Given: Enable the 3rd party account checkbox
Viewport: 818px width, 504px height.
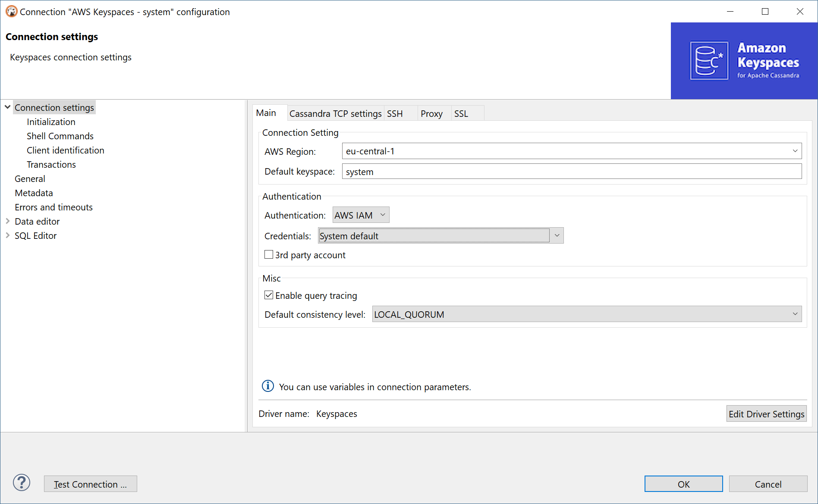Looking at the screenshot, I should tap(269, 255).
